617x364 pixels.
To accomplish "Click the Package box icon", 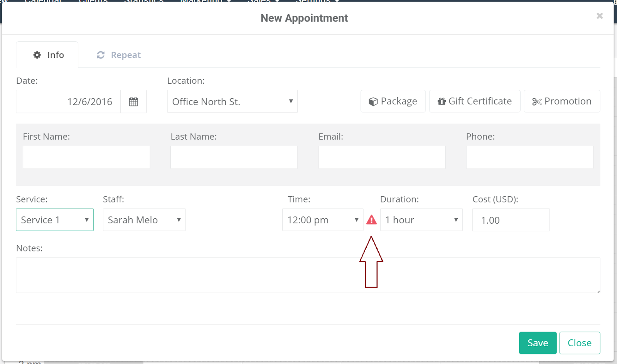I will tap(373, 101).
